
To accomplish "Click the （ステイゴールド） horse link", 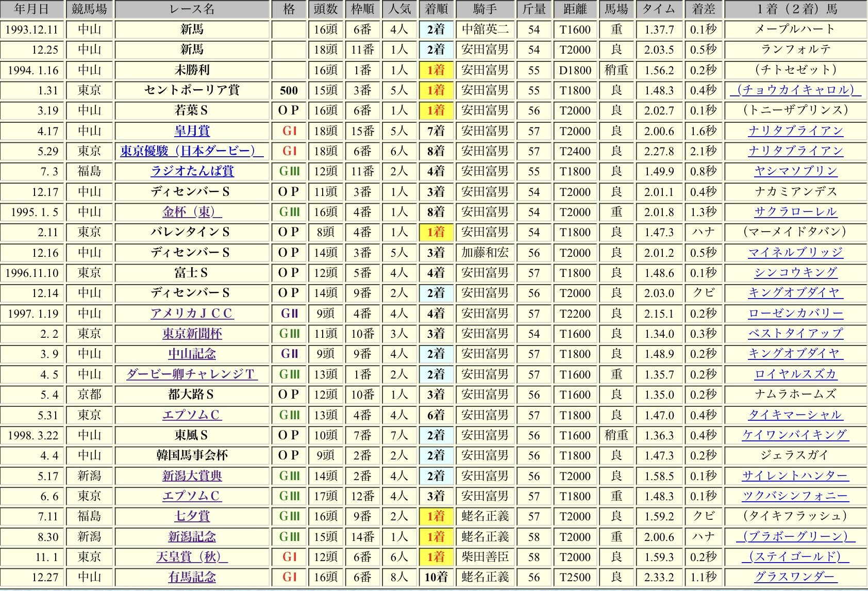I will (x=795, y=557).
